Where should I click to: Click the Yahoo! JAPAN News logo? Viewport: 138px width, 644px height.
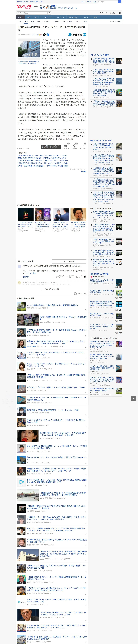point(27,7)
